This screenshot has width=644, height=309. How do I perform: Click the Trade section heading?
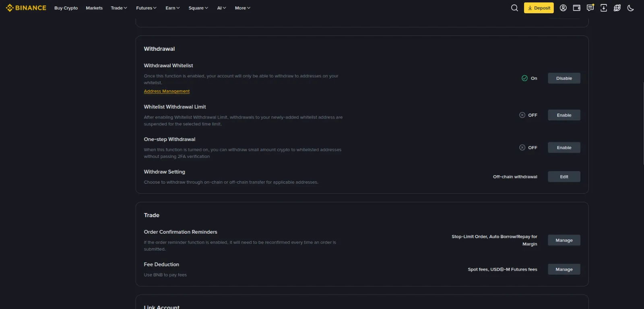pyautogui.click(x=152, y=215)
